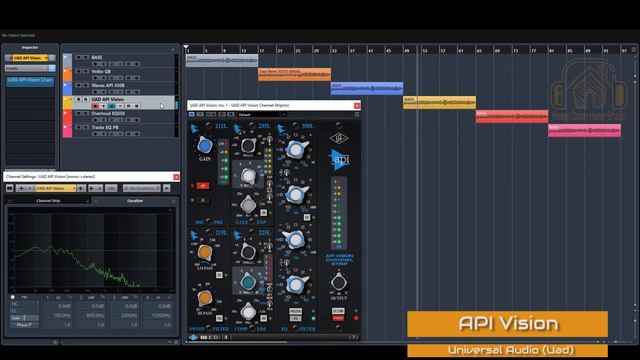Click the UAD logo in plugin footer

(193, 338)
